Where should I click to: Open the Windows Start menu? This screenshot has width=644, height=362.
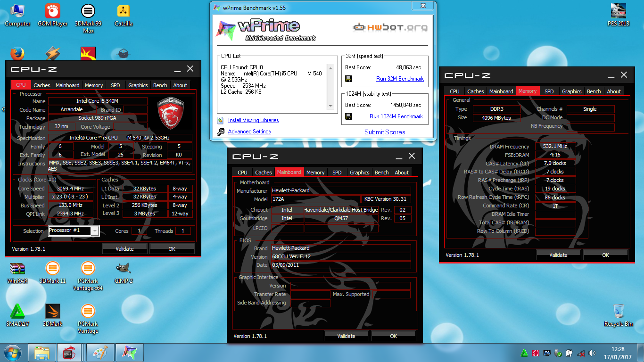(12, 353)
